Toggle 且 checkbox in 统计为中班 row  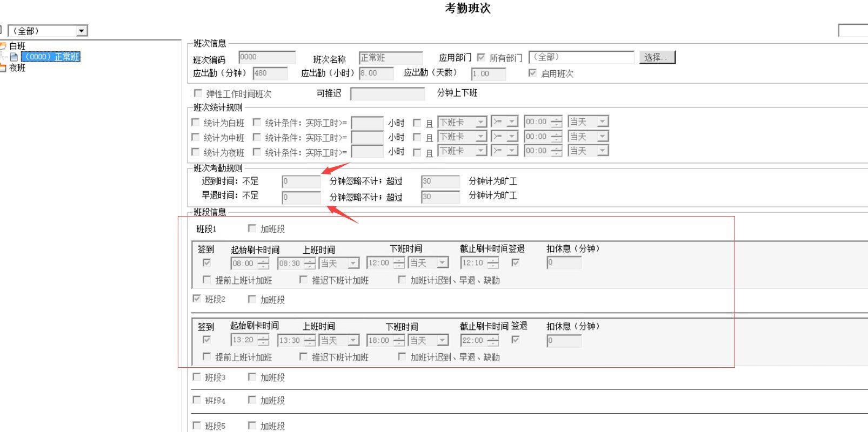tap(417, 137)
